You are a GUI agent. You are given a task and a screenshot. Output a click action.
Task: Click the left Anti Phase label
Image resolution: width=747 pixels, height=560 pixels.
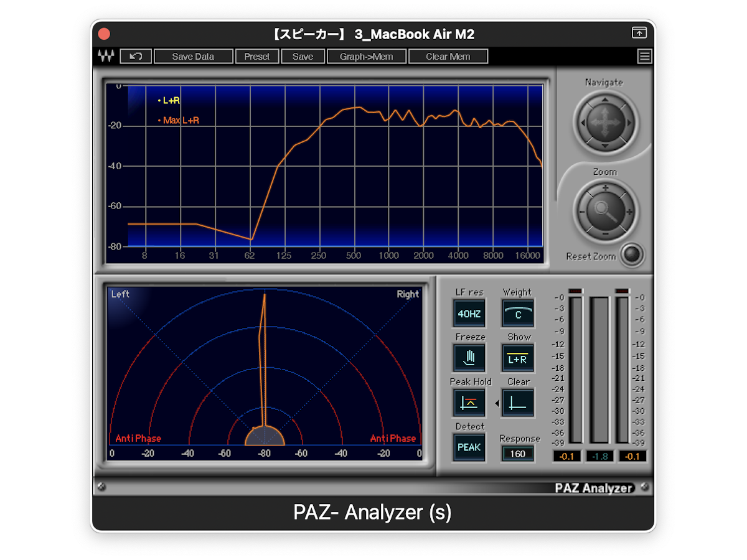click(x=138, y=438)
